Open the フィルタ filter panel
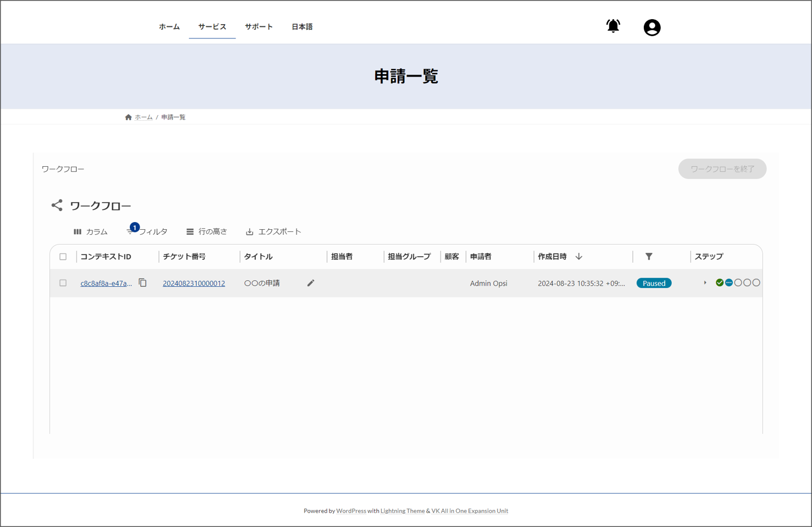The height and width of the screenshot is (527, 812). pyautogui.click(x=147, y=232)
